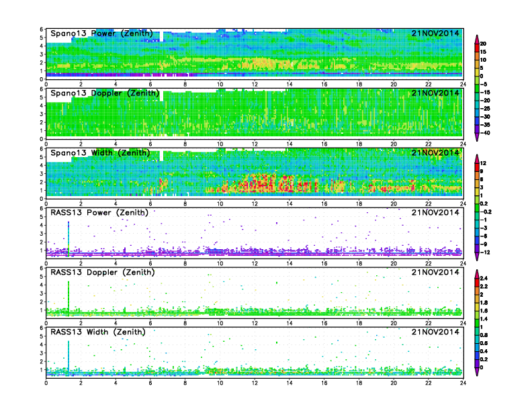Click the 21NOV2014 date in Spano13 Power panel
Screen dimensions: 532x411
point(435,33)
